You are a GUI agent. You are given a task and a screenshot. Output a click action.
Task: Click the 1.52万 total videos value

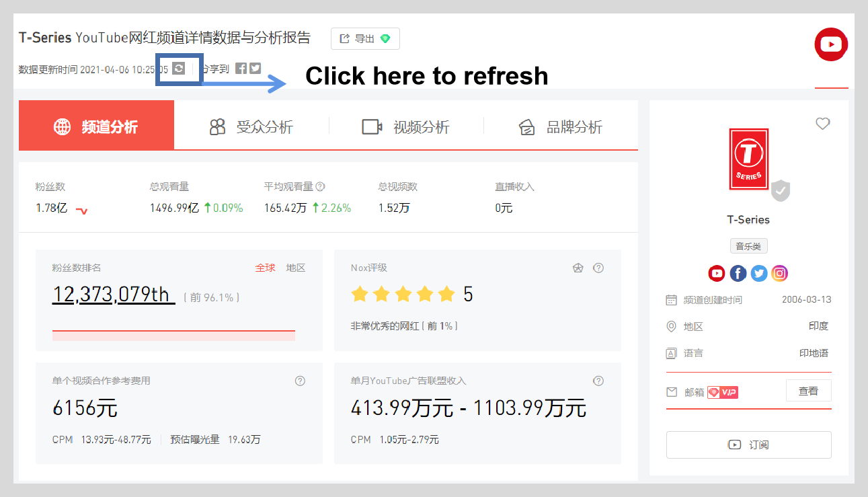(x=394, y=208)
